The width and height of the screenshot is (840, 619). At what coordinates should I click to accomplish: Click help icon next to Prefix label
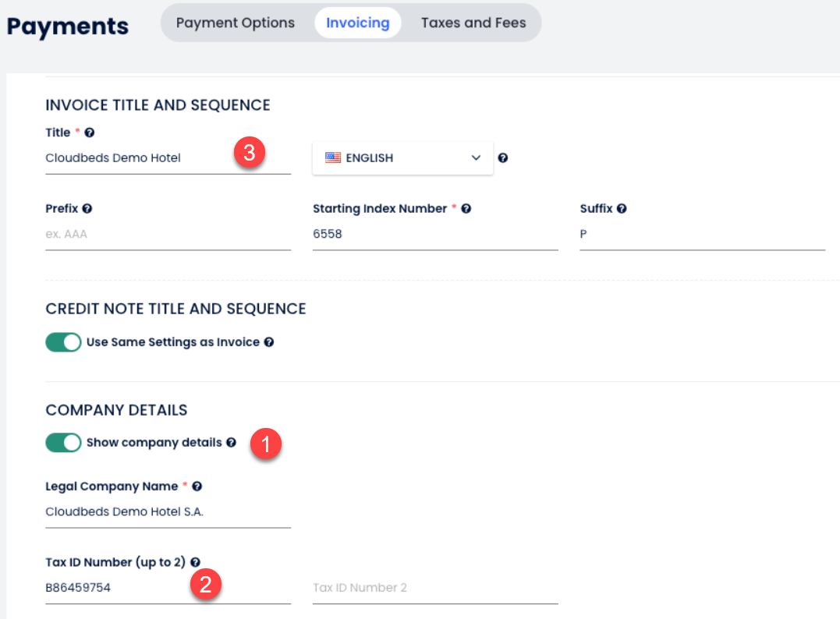pyautogui.click(x=87, y=209)
